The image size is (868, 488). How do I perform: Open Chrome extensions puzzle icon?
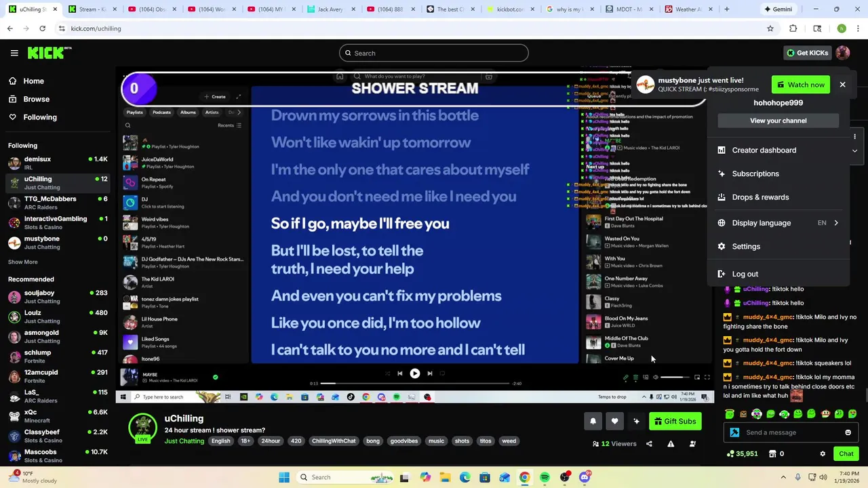(793, 28)
